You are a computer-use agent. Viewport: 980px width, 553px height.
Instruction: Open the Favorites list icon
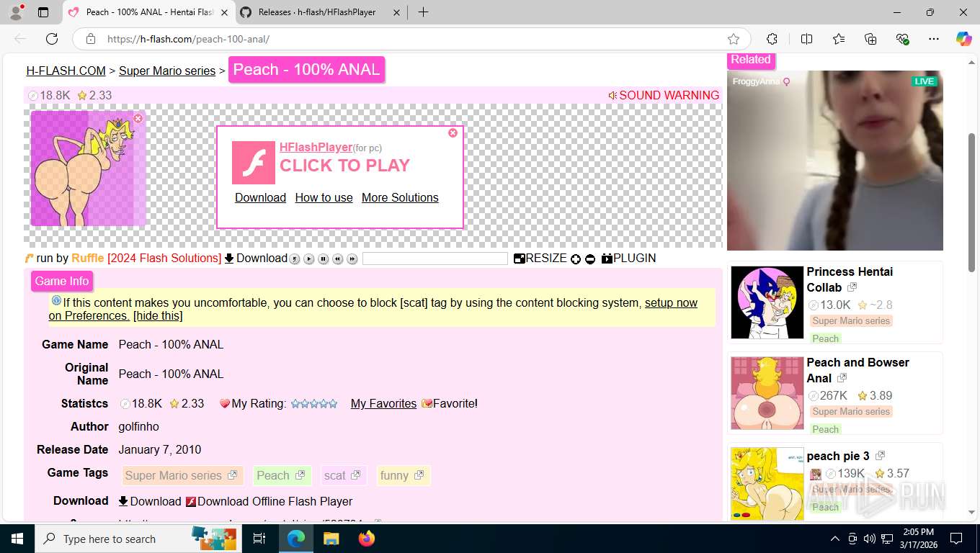(839, 39)
